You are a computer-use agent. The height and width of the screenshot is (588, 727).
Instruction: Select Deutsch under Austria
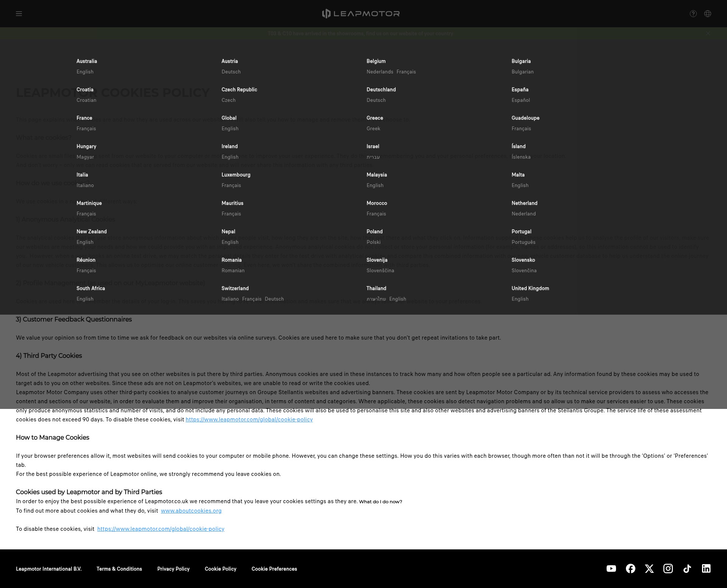231,72
